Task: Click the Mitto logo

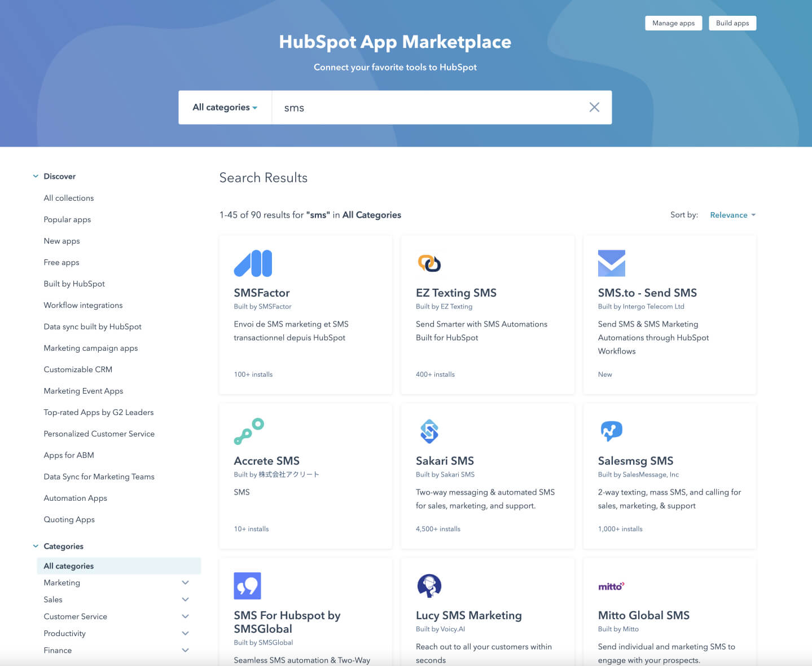Action: coord(611,586)
